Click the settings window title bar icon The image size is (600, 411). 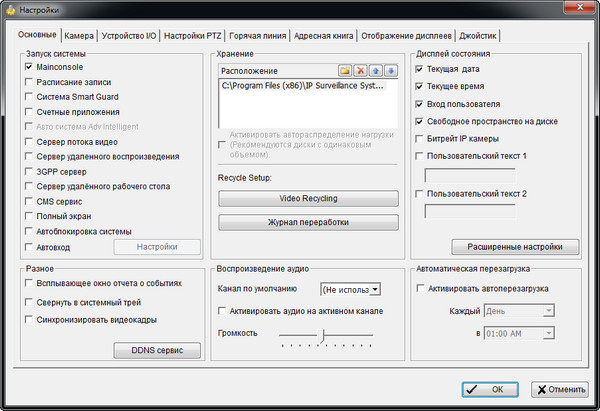(x=10, y=10)
